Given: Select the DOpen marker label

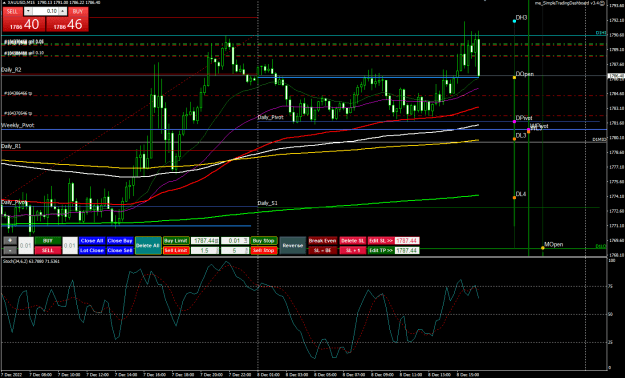Looking at the screenshot, I should (525, 74).
